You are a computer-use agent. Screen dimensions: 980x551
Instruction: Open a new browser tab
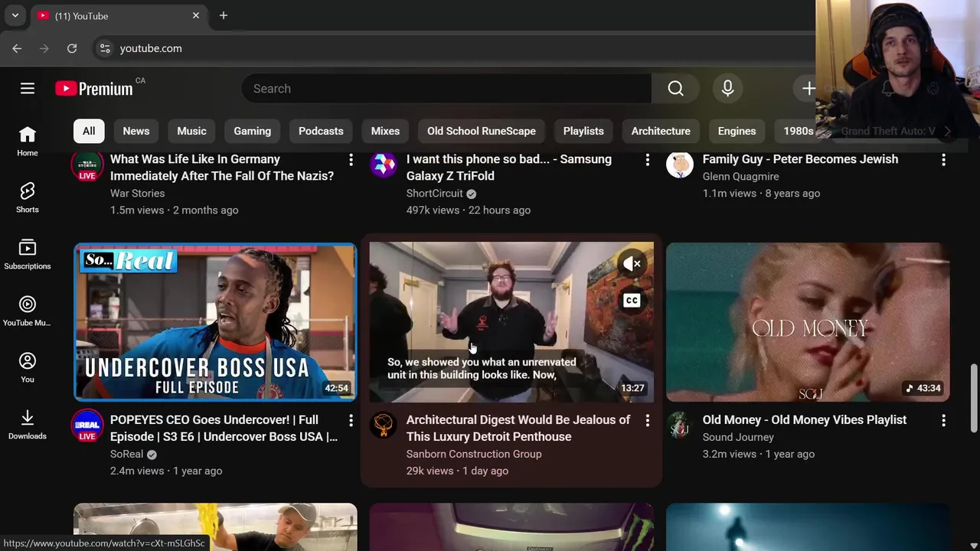(x=224, y=15)
